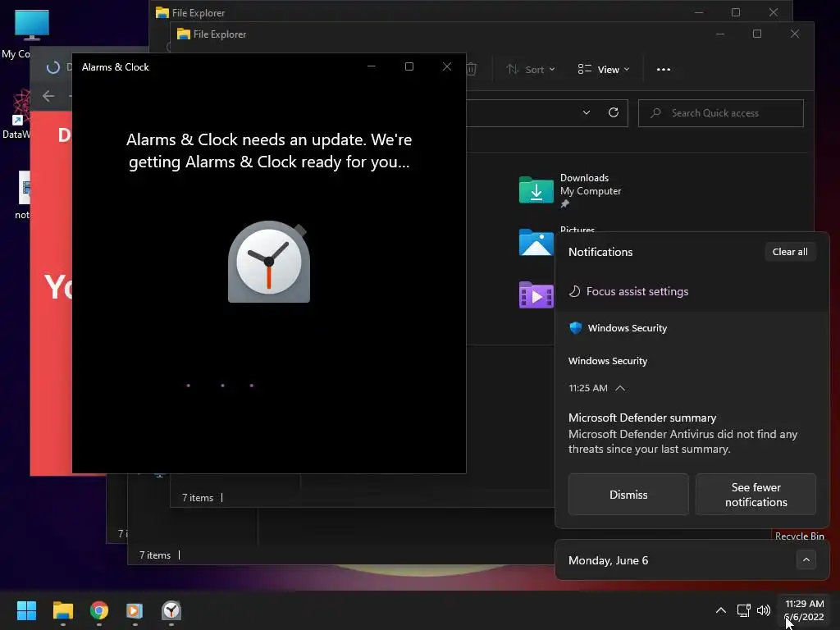Open the notes file desktop icon
The image size is (840, 630).
pyautogui.click(x=24, y=188)
